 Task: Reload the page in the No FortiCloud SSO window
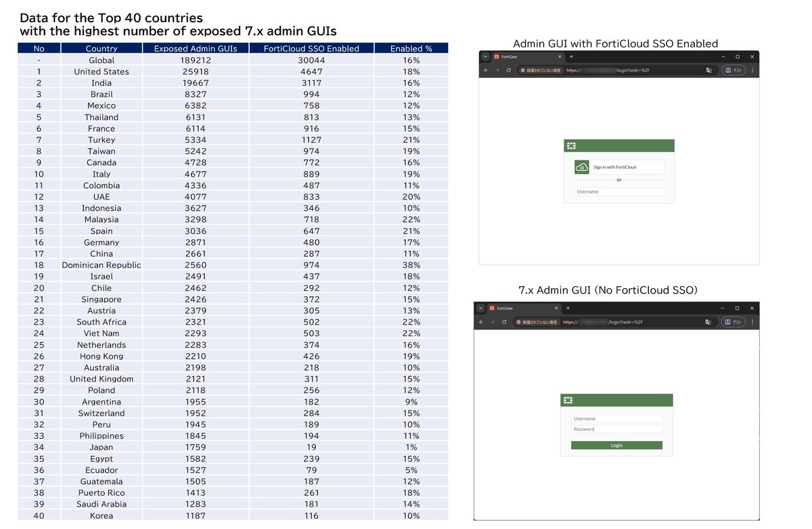[x=504, y=322]
